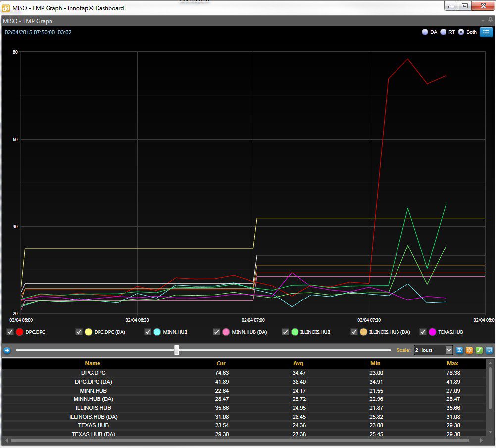Viewport: 496px width, 448px height.
Task: Minimize the Innotap Dashboard window
Action: [451, 6]
